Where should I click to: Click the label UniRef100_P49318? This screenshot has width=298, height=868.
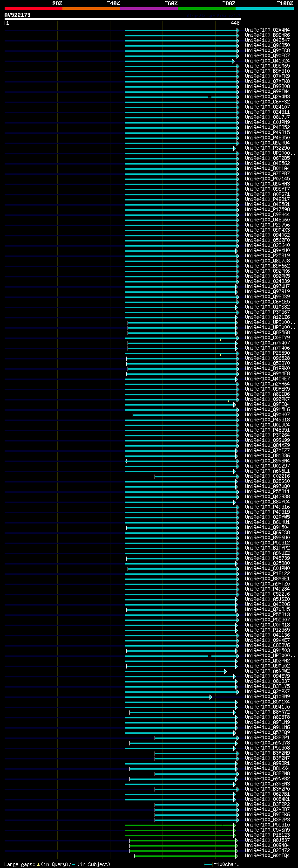pos(267,420)
